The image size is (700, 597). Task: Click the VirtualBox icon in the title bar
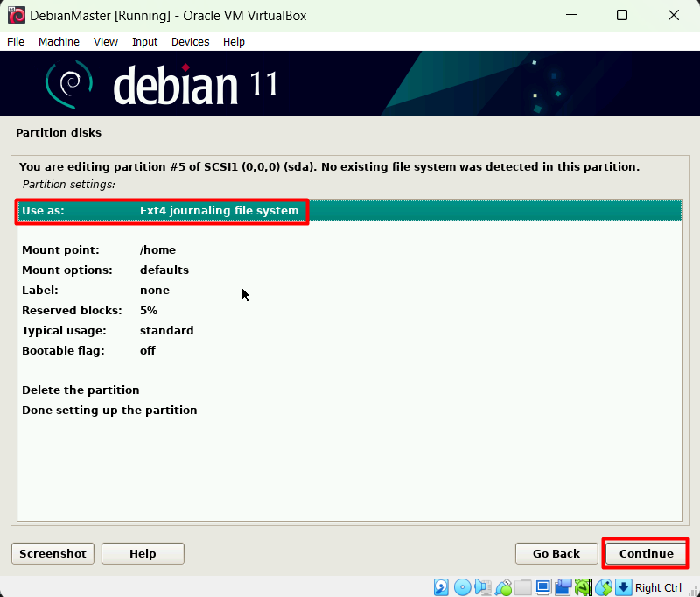(x=17, y=15)
